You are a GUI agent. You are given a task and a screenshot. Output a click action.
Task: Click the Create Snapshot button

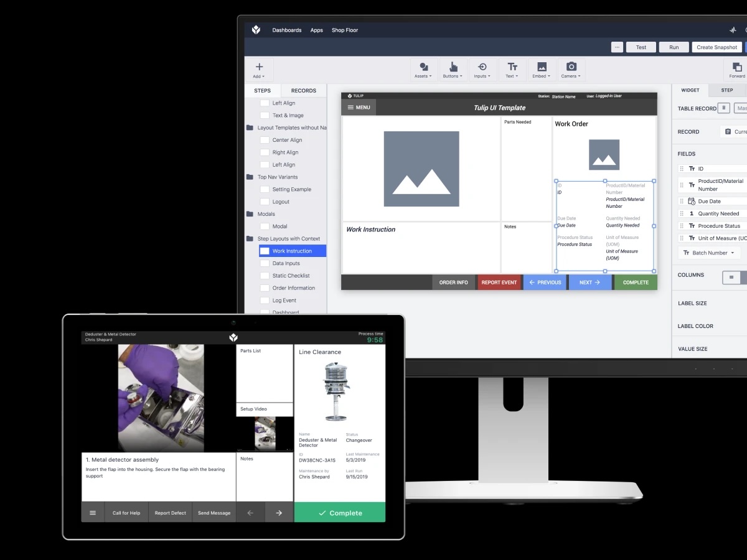point(716,47)
